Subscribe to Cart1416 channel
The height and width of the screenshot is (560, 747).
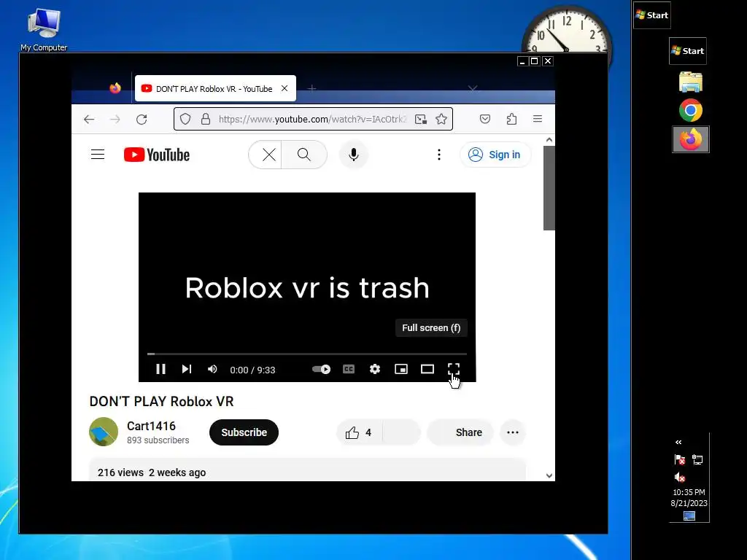[x=244, y=432]
